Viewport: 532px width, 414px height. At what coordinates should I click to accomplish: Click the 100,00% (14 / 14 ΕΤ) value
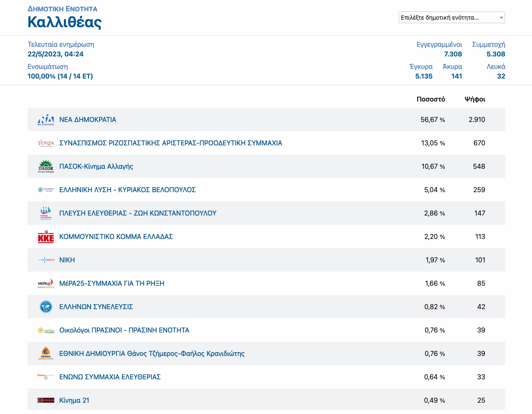(x=60, y=76)
